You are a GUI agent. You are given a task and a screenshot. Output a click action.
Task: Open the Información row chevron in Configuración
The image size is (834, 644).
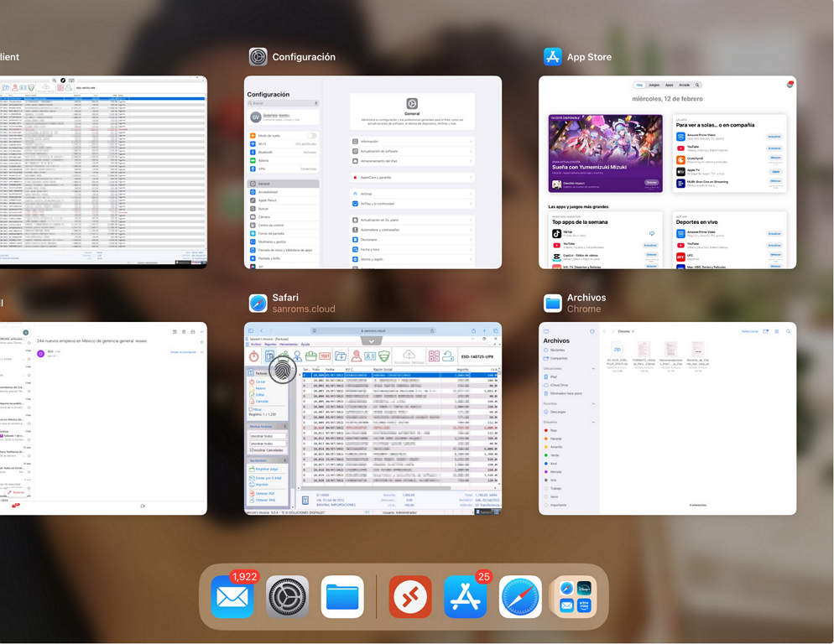(x=472, y=142)
